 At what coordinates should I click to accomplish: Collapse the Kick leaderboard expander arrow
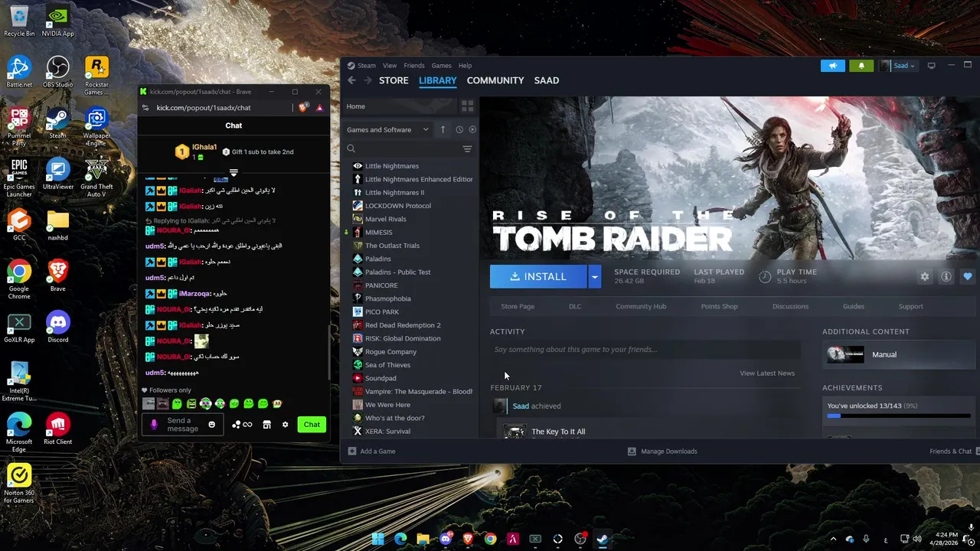tap(234, 172)
